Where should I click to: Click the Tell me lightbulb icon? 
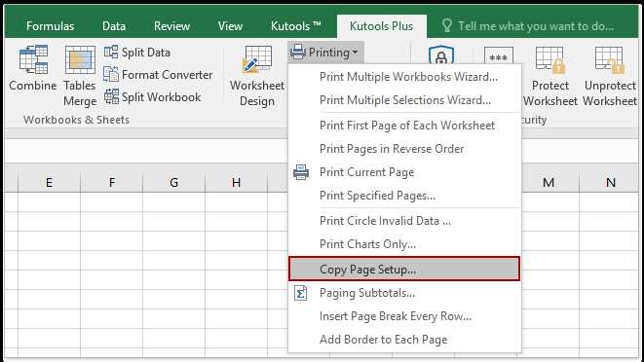click(x=447, y=26)
